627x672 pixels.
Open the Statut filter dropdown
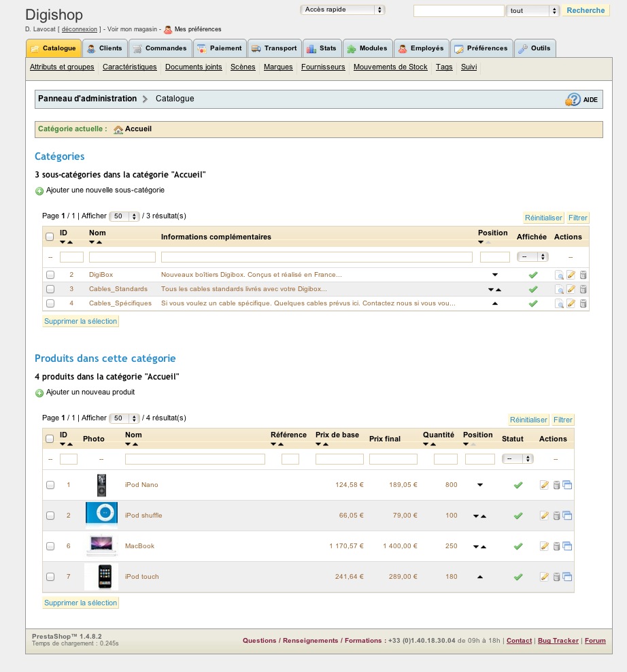coord(518,458)
